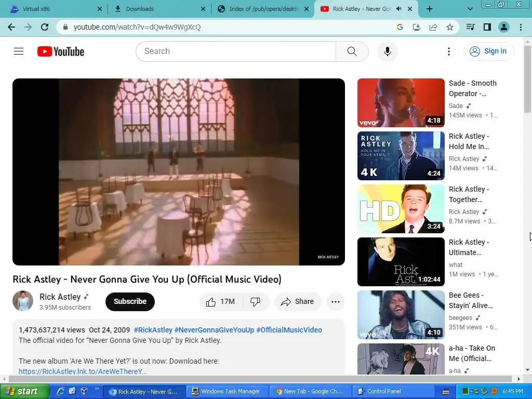Go to YouTube home via the logo
Screen dimensions: 532x399
61,51
